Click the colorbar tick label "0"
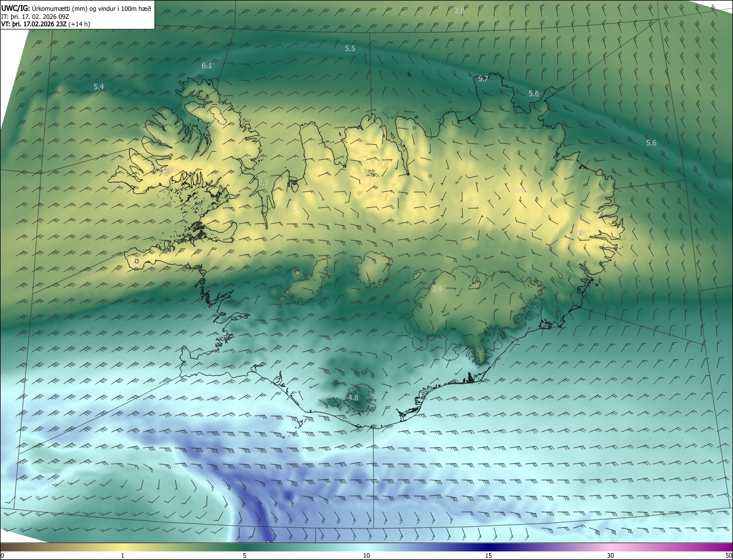 point(2,556)
